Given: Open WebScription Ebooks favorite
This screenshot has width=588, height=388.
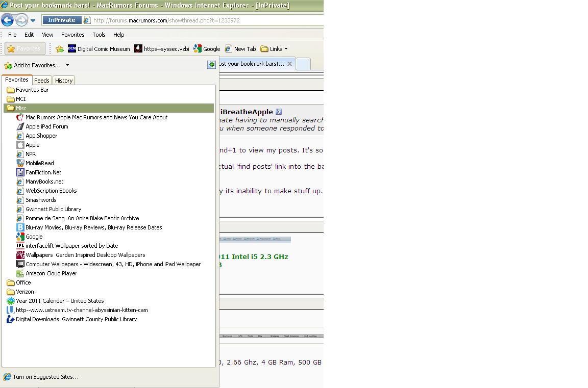Looking at the screenshot, I should tap(46, 191).
